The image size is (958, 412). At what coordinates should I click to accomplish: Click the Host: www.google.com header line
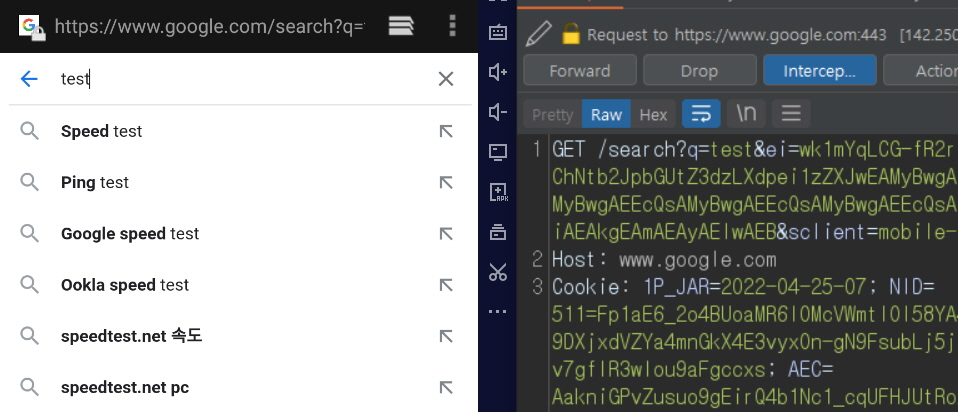[x=664, y=260]
